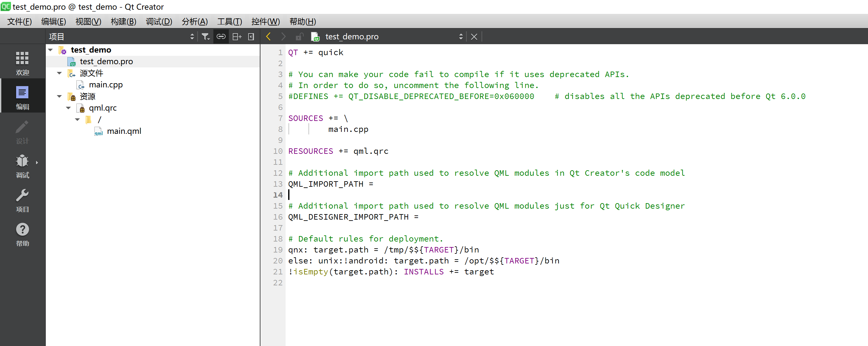Collapse the test_demo project node
Image resolution: width=868 pixels, height=346 pixels.
click(51, 50)
